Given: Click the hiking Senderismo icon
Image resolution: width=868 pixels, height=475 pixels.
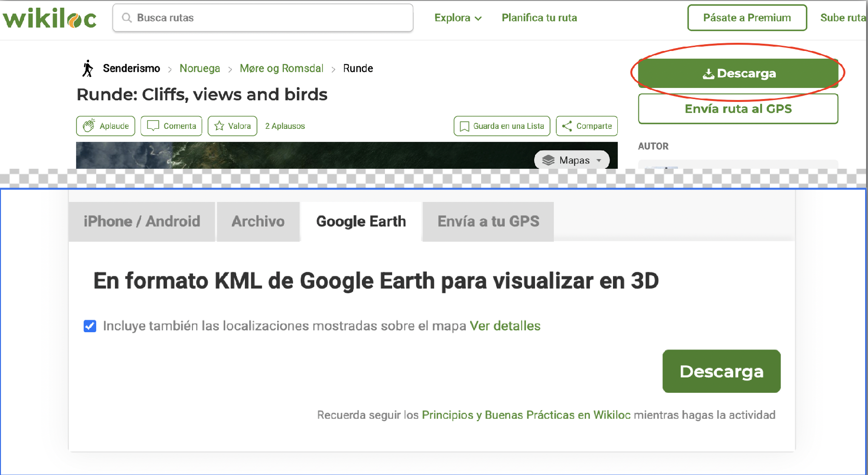Looking at the screenshot, I should coord(88,68).
